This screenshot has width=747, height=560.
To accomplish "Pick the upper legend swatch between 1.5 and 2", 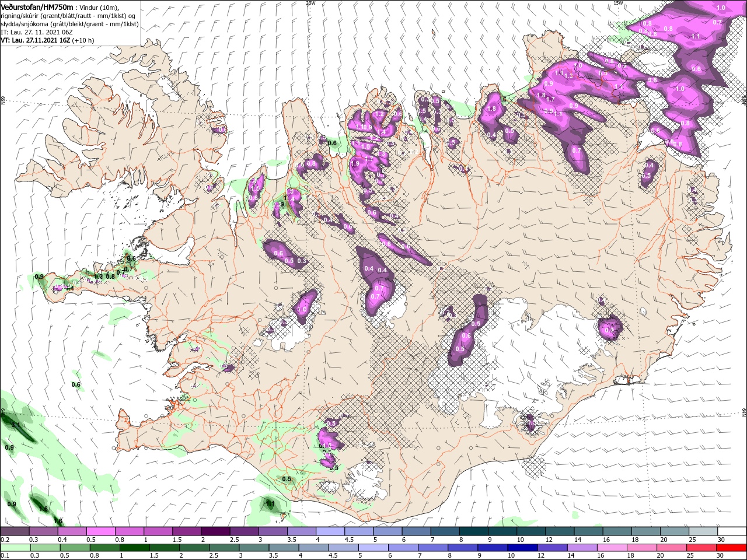I will (x=187, y=531).
